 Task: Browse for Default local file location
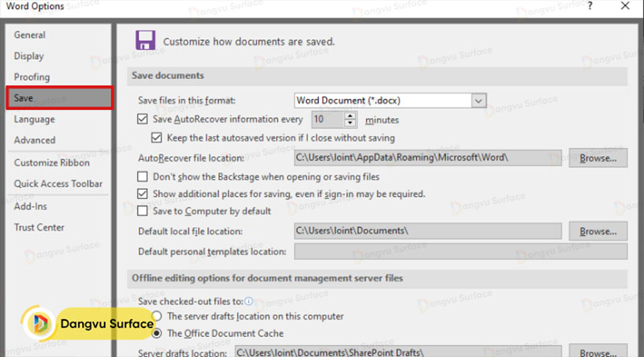point(597,232)
